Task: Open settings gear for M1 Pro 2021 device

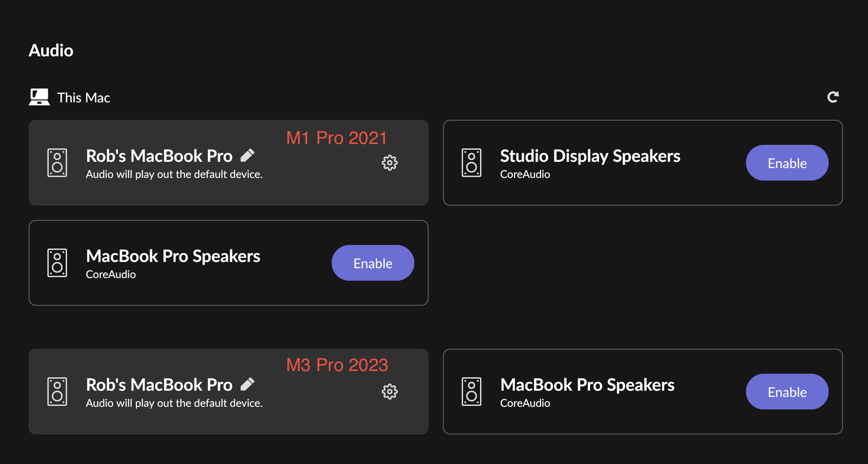Action: tap(389, 163)
